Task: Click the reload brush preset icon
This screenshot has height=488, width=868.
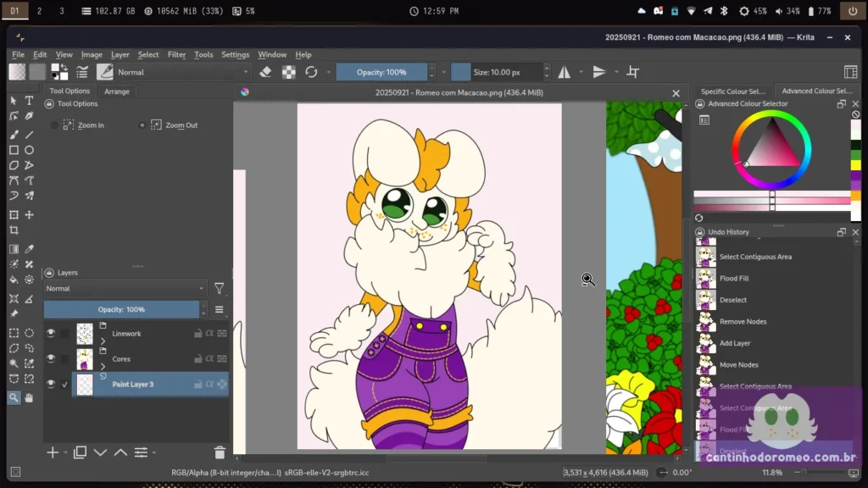Action: pyautogui.click(x=311, y=72)
